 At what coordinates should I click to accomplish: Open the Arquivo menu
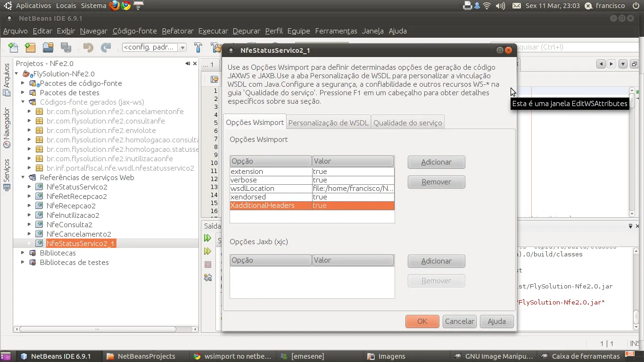(x=16, y=31)
